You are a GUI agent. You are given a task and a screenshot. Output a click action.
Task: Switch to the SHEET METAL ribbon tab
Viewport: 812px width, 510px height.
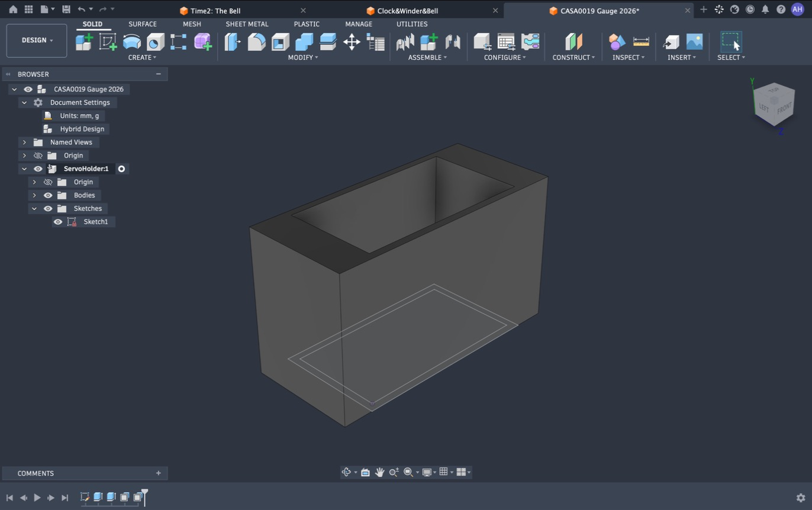point(247,24)
